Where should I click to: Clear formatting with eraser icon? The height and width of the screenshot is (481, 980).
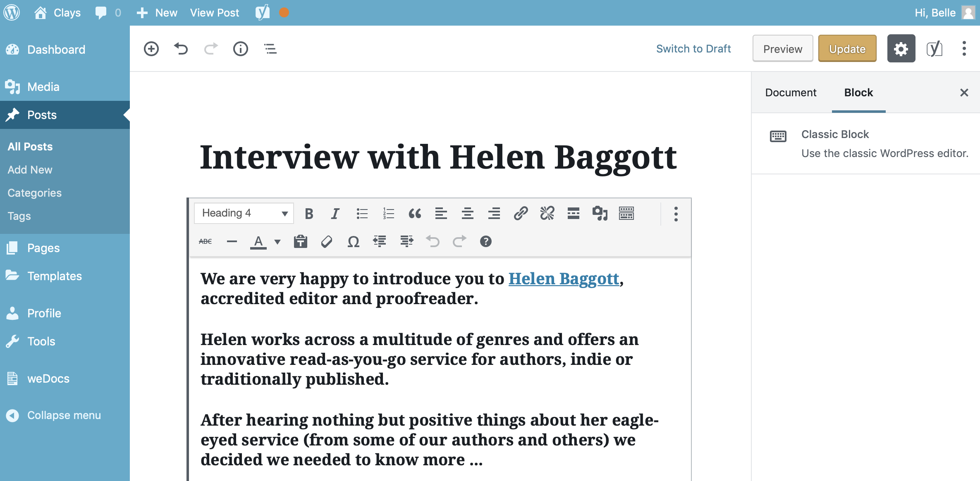tap(327, 241)
